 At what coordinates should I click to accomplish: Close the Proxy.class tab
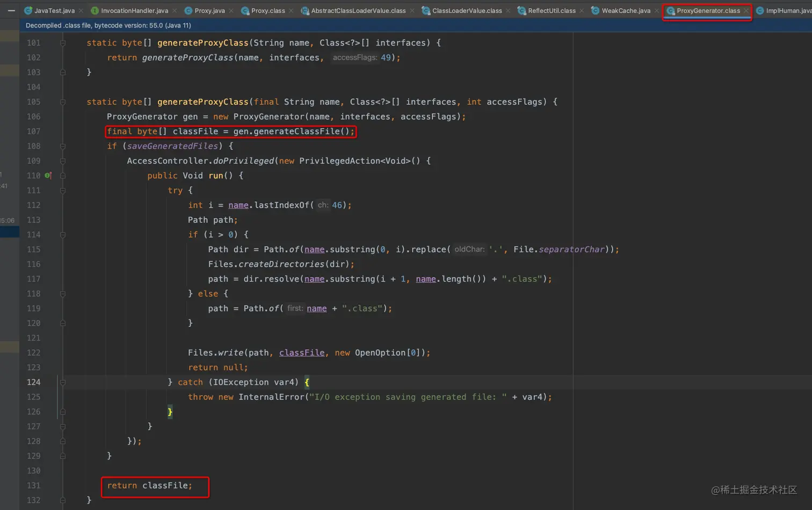pyautogui.click(x=291, y=11)
